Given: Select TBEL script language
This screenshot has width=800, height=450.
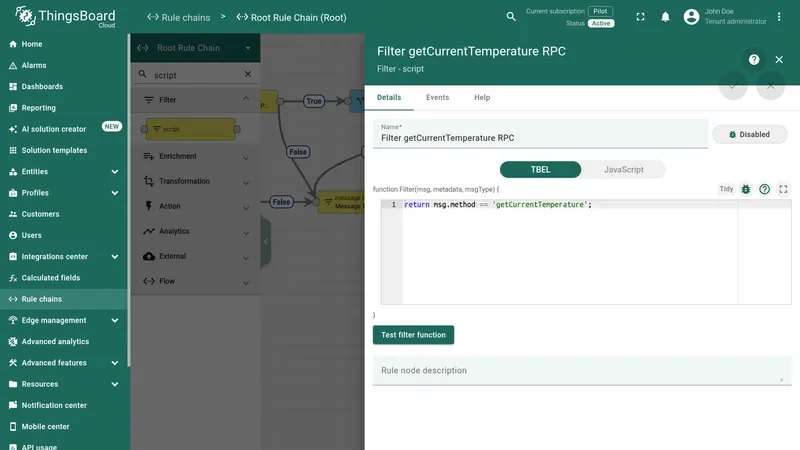Looking at the screenshot, I should 540,170.
